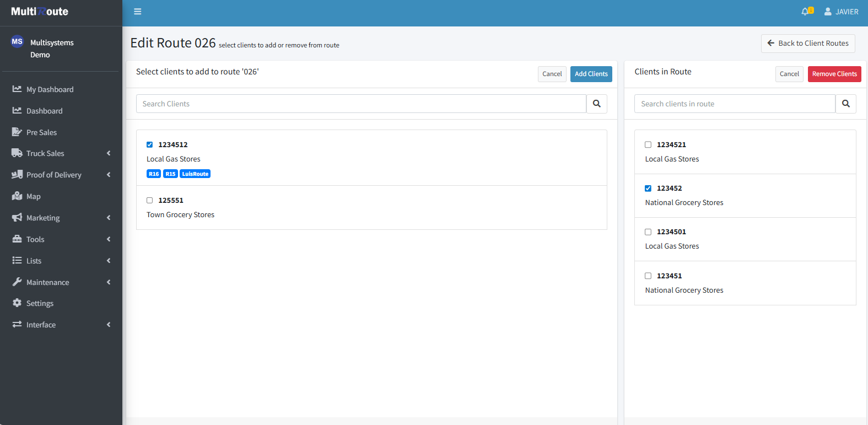Click the red Remove Clients button
The width and height of the screenshot is (868, 425).
coord(834,74)
